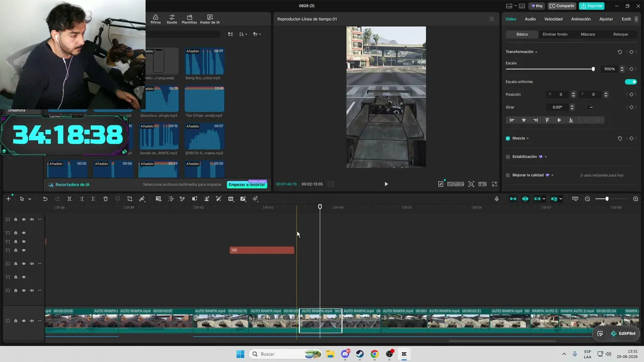644x362 pixels.
Task: Click the Girar rotation dial
Action: (x=591, y=107)
